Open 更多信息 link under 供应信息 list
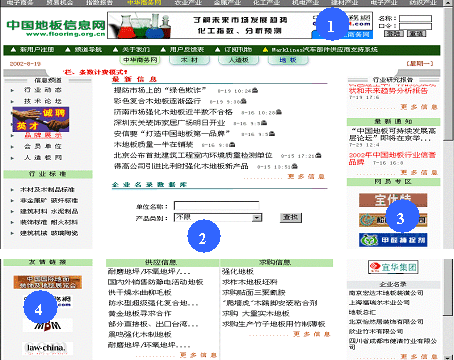454x360 pixels. point(198,355)
